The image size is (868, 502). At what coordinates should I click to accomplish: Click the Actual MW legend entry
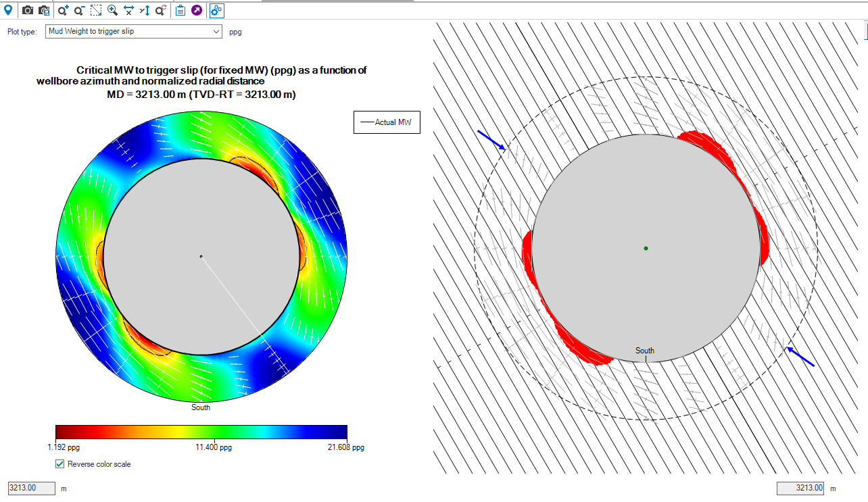coord(387,122)
